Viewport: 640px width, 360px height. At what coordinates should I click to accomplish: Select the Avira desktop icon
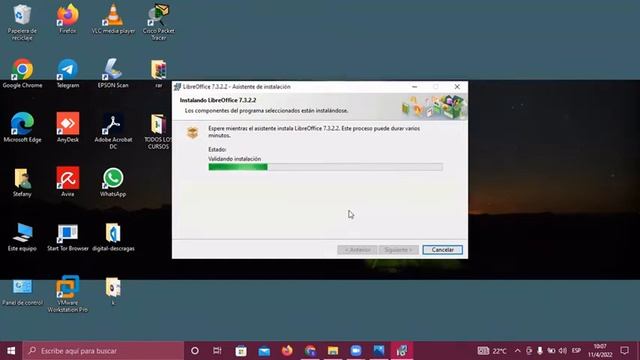(68, 182)
